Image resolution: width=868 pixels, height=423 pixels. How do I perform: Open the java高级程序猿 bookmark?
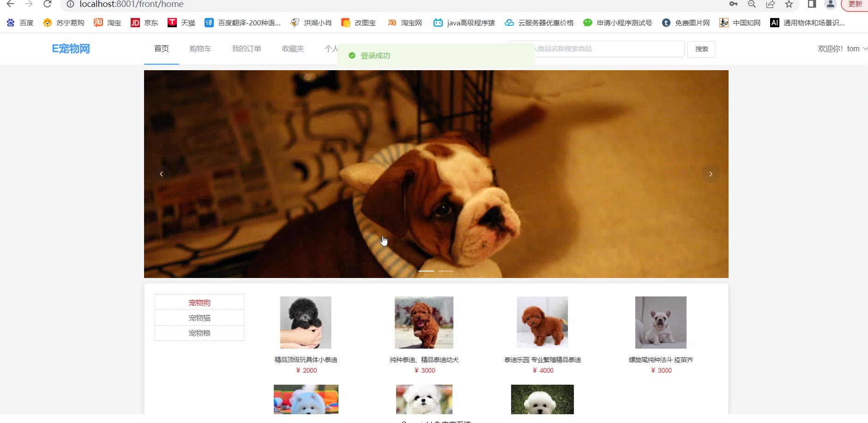464,23
